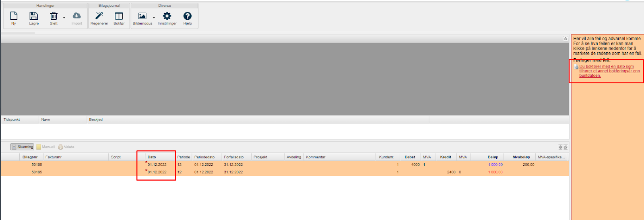Click the Bokfør book icon
Viewport: 644px width, 220px height.
tap(119, 16)
